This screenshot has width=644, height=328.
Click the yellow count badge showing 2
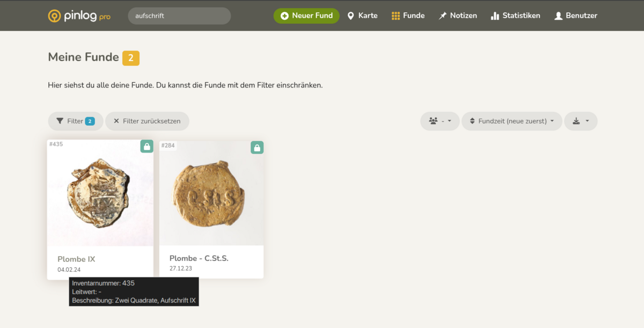(131, 57)
